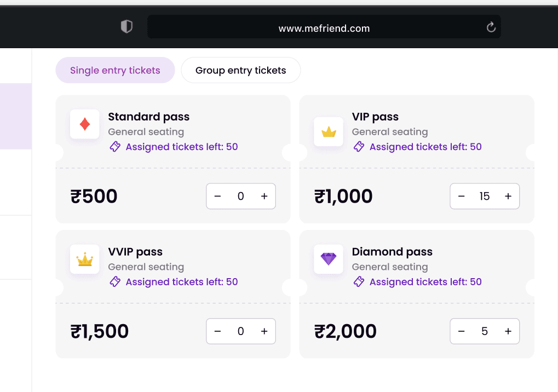Click the VIP pass quantity value 15

pyautogui.click(x=485, y=197)
